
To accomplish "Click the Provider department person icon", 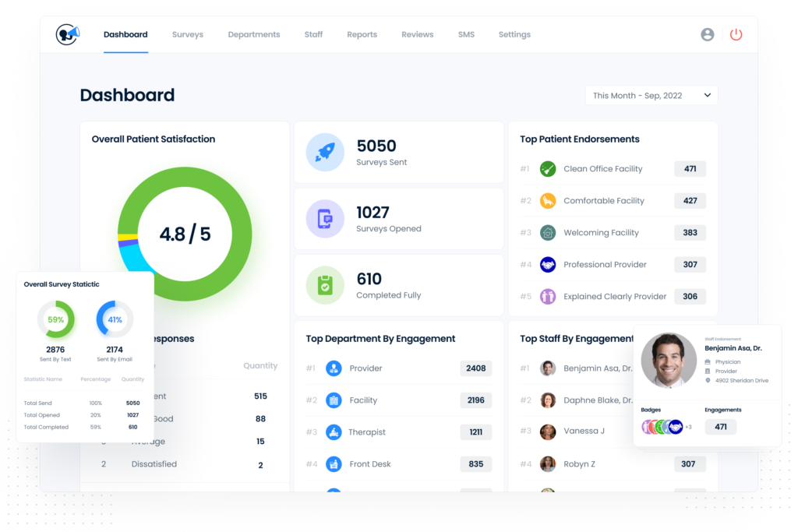I will coord(335,368).
